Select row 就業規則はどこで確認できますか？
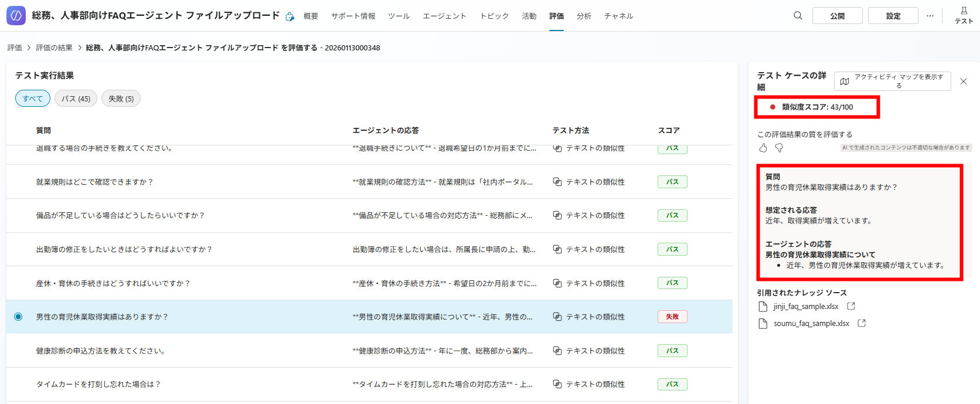The height and width of the screenshot is (404, 980). 369,182
